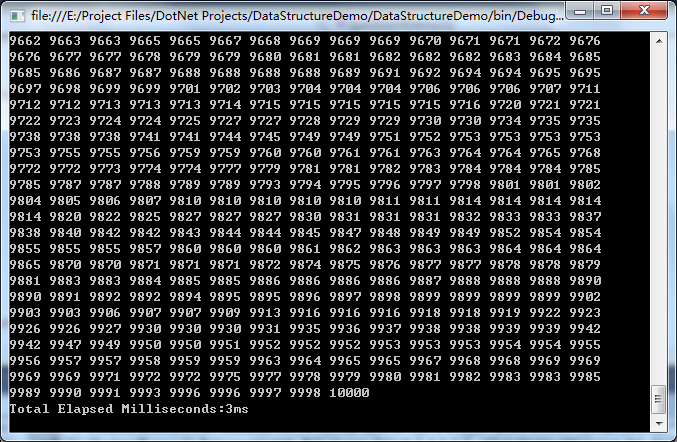Click the 'Total Elapsed Milliseconds:3ms' line
Image resolution: width=677 pixels, height=442 pixels.
click(129, 409)
